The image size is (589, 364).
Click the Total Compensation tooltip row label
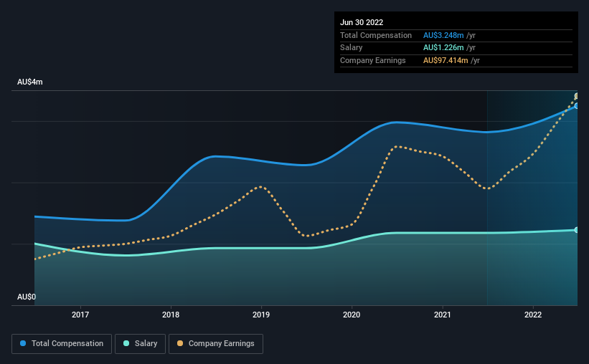click(x=376, y=35)
